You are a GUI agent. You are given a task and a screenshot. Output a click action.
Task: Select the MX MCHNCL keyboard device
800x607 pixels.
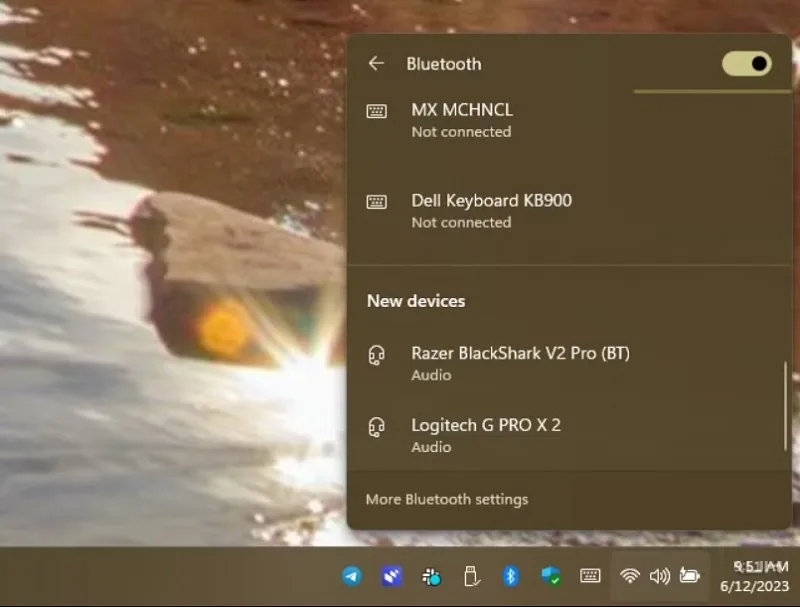point(569,120)
